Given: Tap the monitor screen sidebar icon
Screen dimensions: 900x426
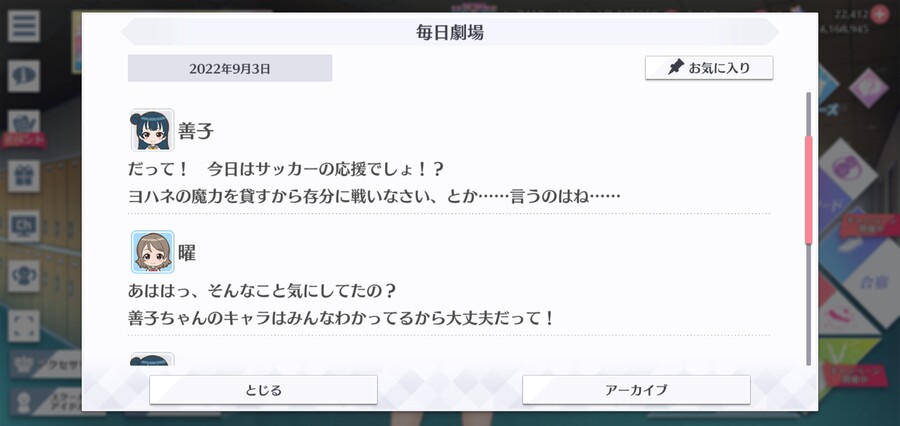Looking at the screenshot, I should pos(24,226).
